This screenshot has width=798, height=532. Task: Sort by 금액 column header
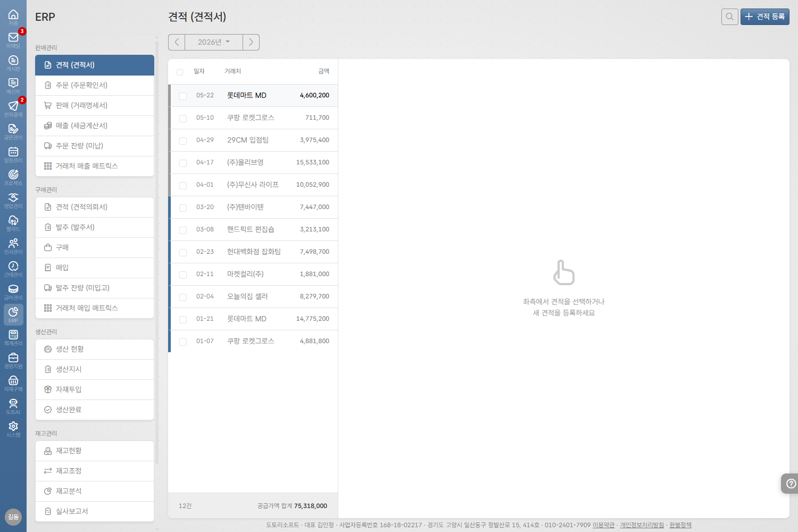pyautogui.click(x=323, y=71)
